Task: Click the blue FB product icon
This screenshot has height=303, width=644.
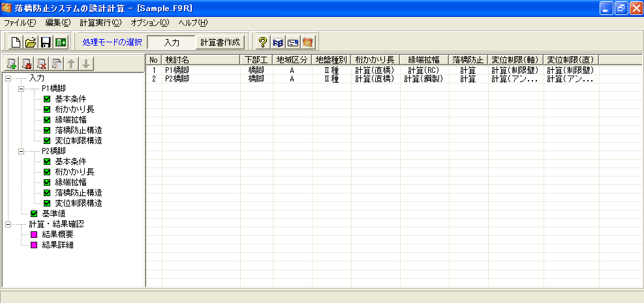Action: coord(278,42)
